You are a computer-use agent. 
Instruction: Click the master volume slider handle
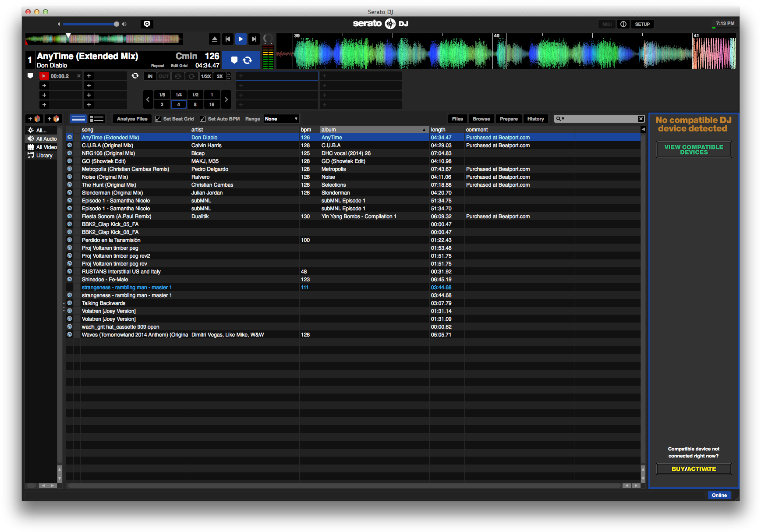(117, 24)
